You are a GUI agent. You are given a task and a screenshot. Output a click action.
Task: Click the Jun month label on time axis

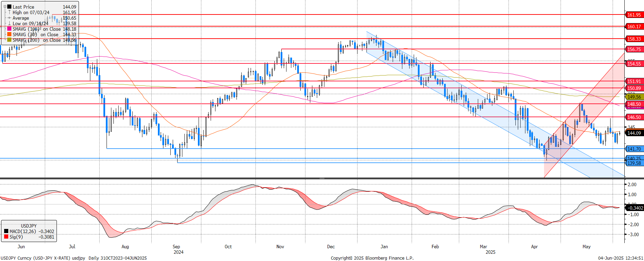[x=21, y=247]
